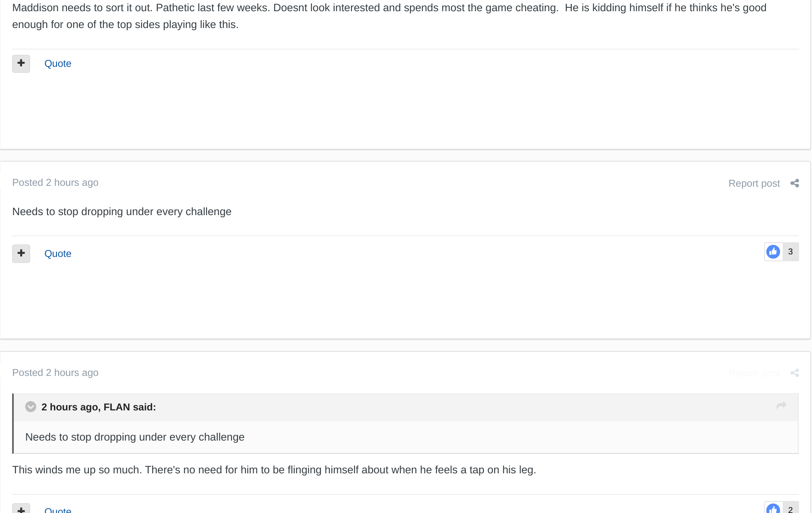The width and height of the screenshot is (812, 513).
Task: Quote the Maddison 'Pathetic last few weeks' post
Action: pos(58,64)
